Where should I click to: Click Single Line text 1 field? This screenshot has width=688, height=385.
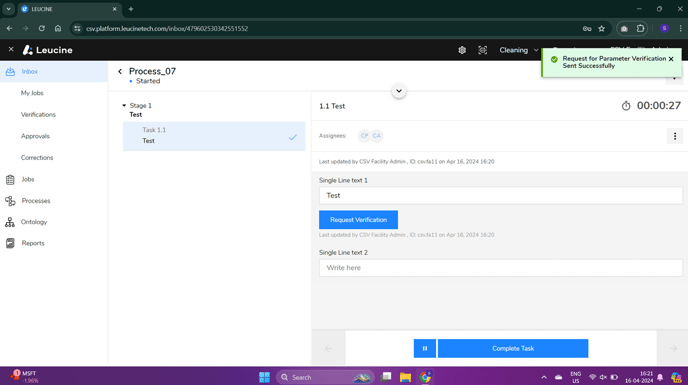pos(501,195)
